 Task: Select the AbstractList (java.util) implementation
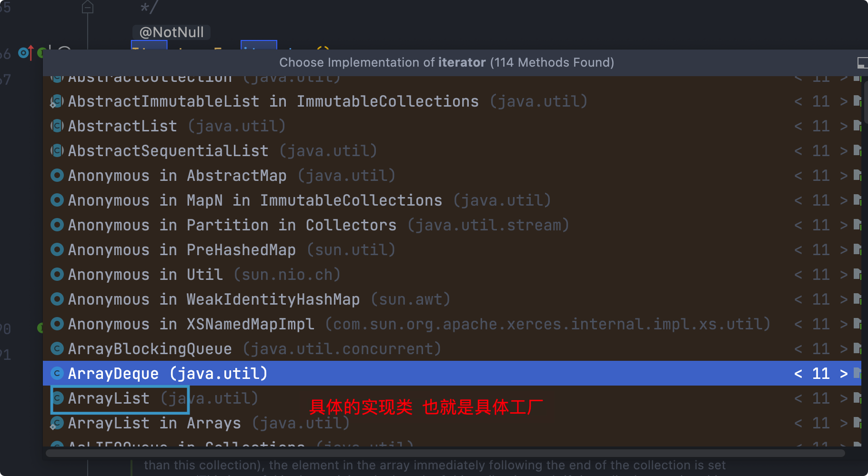pyautogui.click(x=452, y=126)
